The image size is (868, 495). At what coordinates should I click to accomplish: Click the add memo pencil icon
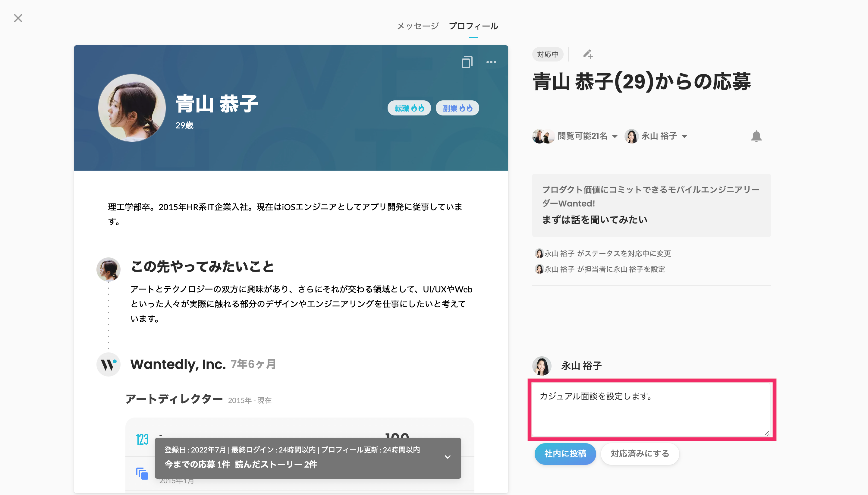pyautogui.click(x=588, y=54)
